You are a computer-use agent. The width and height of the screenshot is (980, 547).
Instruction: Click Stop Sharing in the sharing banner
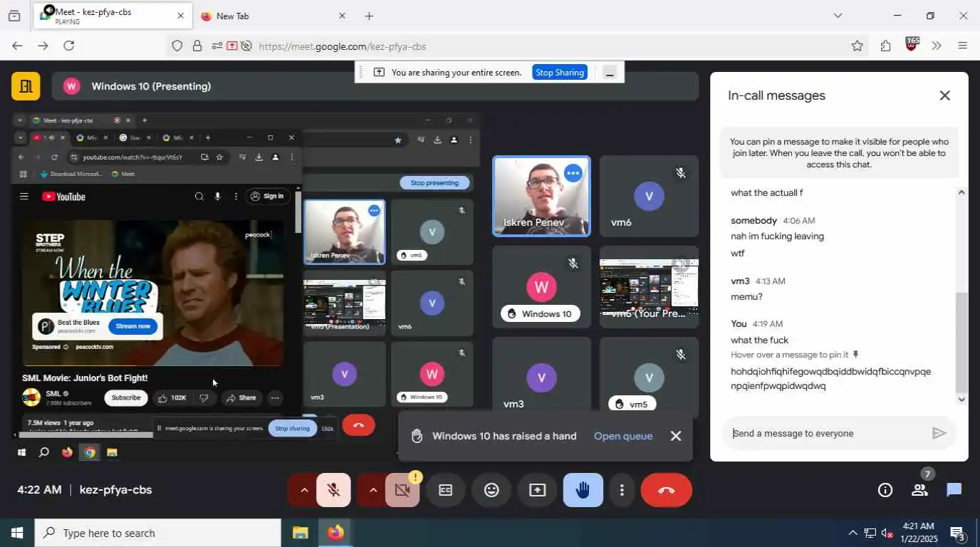560,72
